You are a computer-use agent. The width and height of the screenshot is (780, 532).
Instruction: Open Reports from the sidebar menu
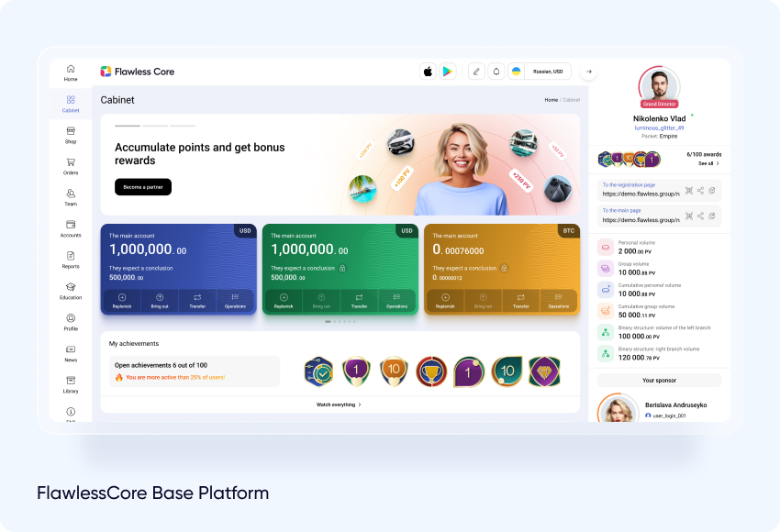(71, 260)
